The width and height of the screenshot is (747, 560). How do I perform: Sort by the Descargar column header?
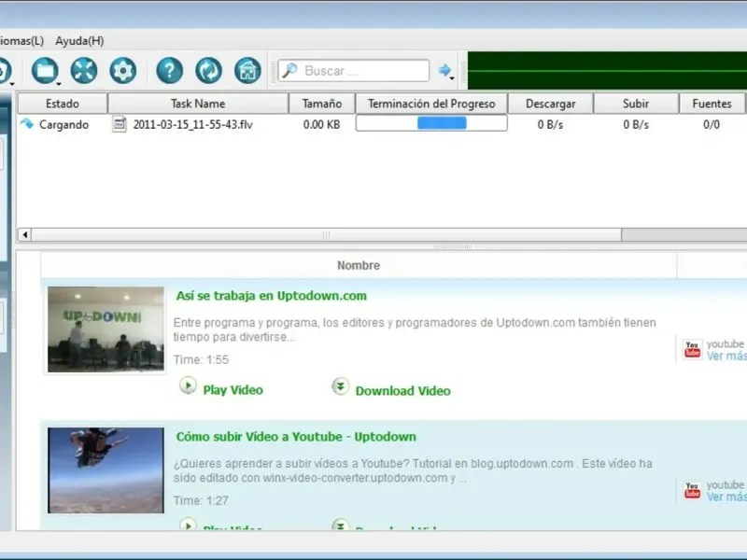551,104
